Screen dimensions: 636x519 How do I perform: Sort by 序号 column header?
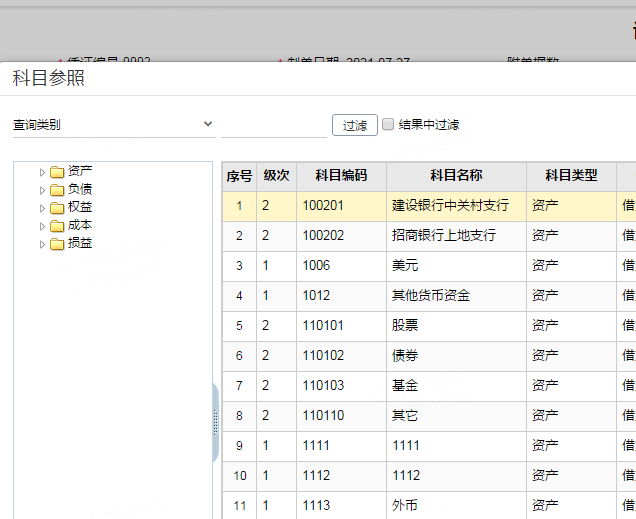coord(239,176)
